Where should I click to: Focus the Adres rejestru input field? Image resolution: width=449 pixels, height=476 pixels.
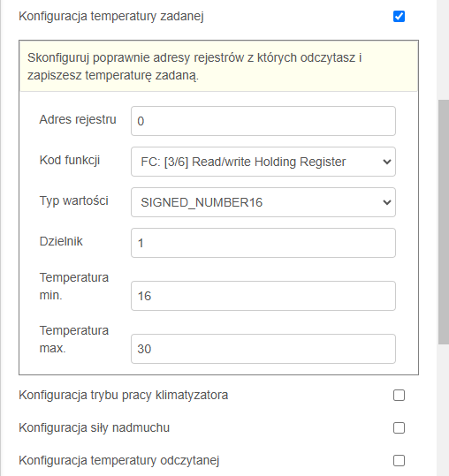(263, 121)
